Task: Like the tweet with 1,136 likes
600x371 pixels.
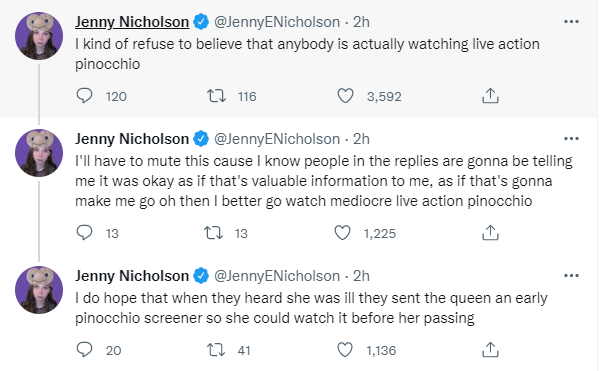Action: tap(345, 350)
